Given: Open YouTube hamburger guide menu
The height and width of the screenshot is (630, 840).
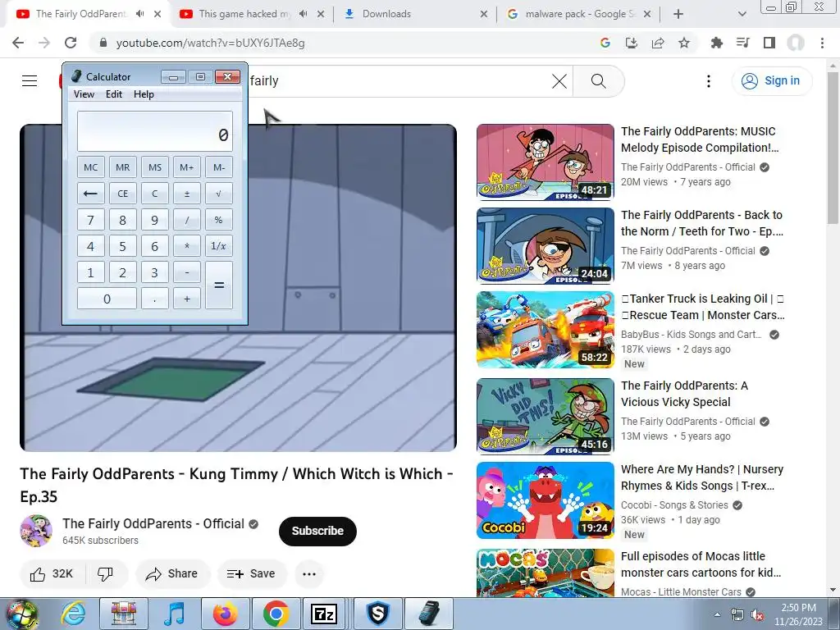Looking at the screenshot, I should click(30, 81).
